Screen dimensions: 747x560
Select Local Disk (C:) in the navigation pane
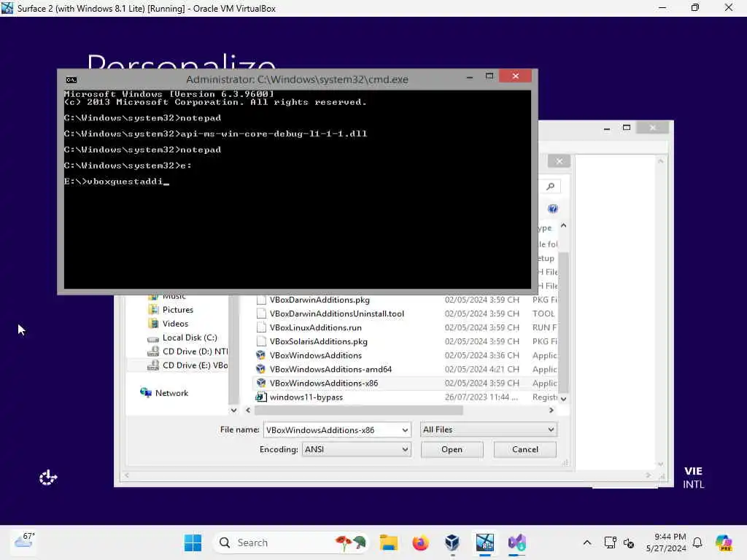190,337
